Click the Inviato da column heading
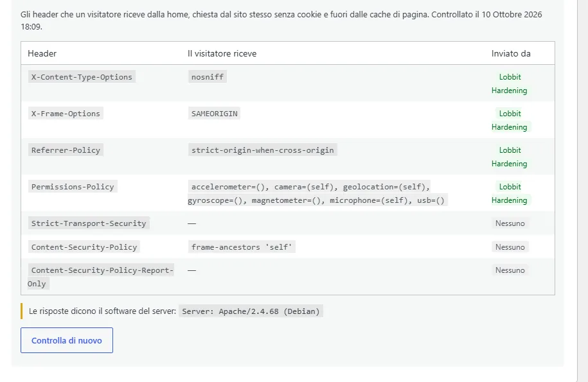This screenshot has height=382, width=588. [x=511, y=53]
